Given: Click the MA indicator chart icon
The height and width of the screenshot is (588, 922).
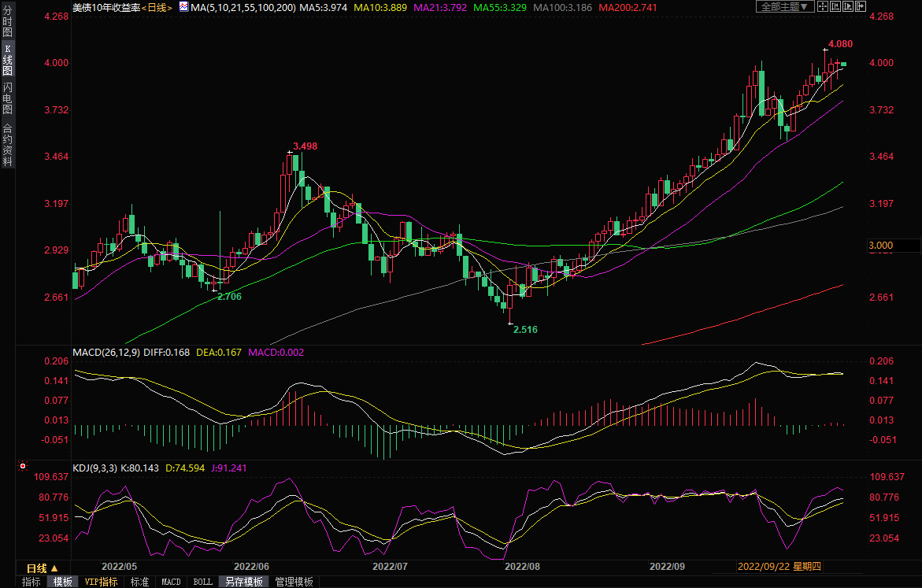Looking at the screenshot, I should tap(183, 6).
